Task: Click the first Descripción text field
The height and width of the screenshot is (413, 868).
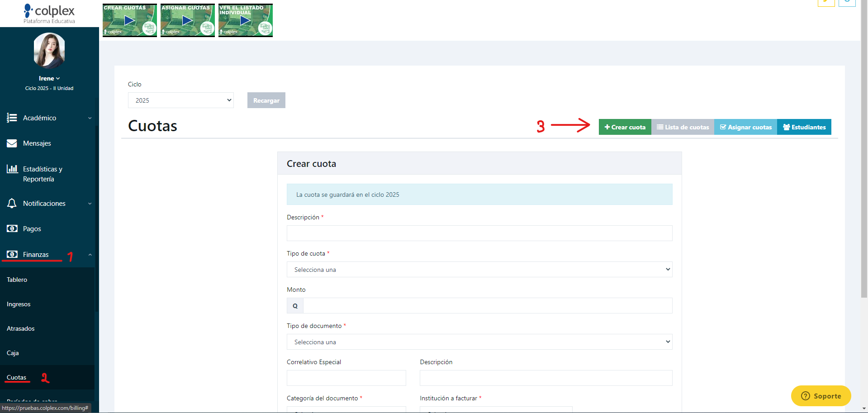Action: [479, 233]
